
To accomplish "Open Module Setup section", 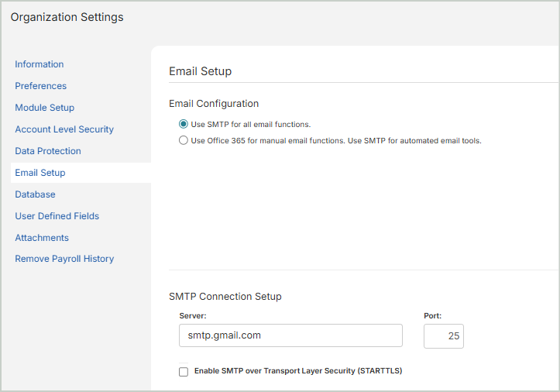I will pos(45,108).
